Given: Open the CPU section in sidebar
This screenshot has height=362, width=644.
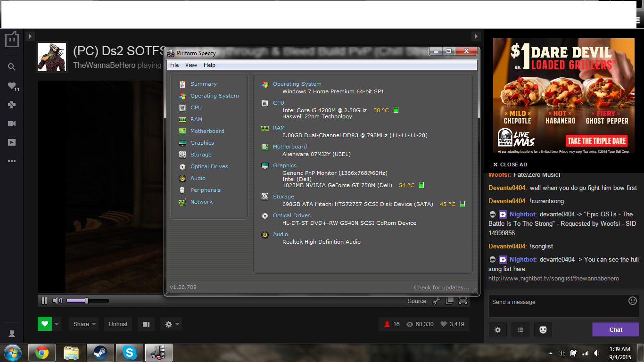Looking at the screenshot, I should [x=196, y=107].
